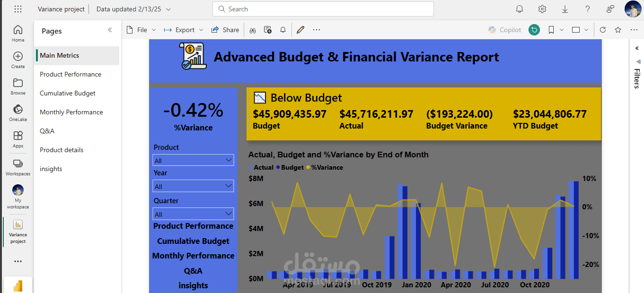Open the Edit pencil to modify the report
This screenshot has height=293, width=644.
tap(300, 30)
